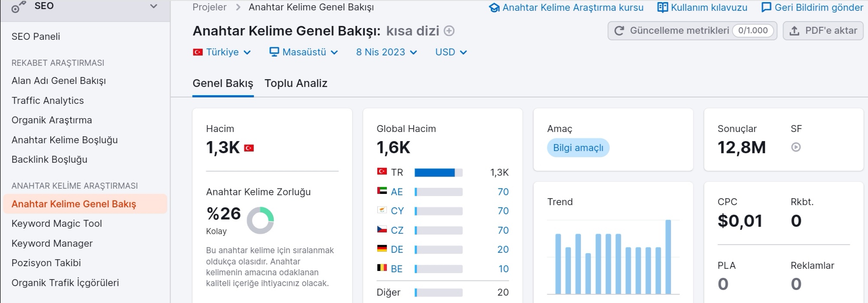This screenshot has width=868, height=303.
Task: Click the TR volume progress bar
Action: point(438,173)
